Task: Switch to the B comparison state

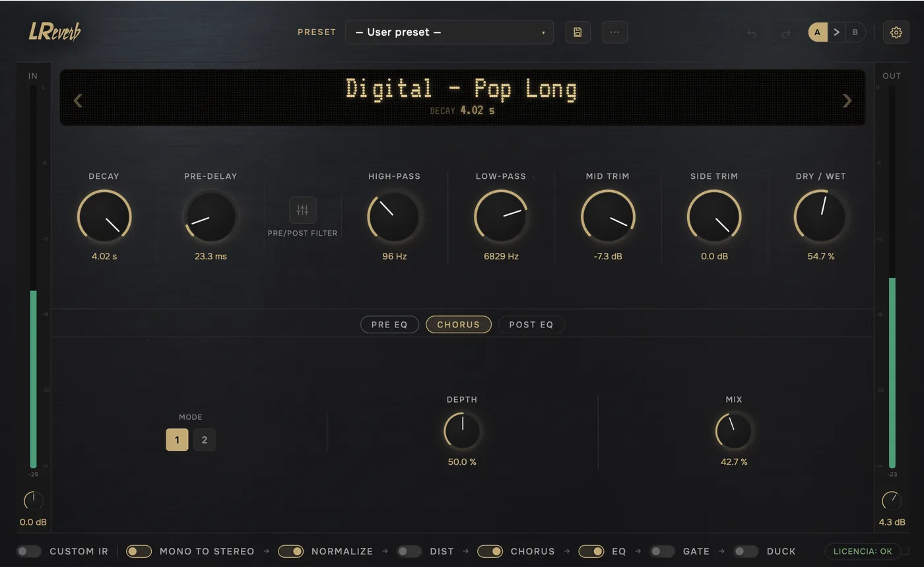Action: pos(855,32)
